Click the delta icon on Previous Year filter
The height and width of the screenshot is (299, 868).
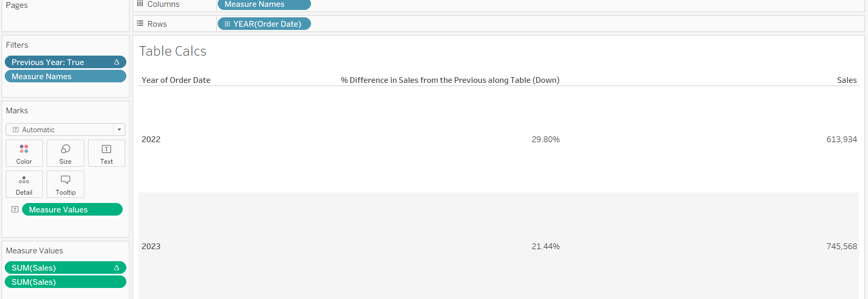point(117,62)
